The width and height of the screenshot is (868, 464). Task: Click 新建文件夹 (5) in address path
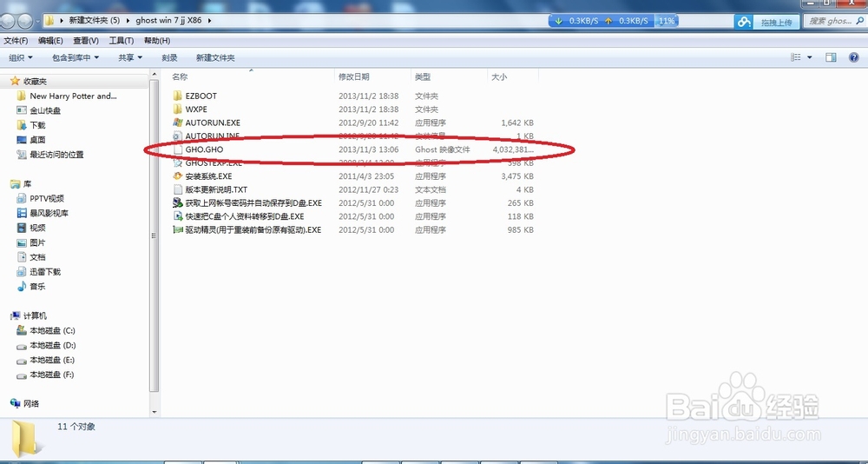coord(94,21)
